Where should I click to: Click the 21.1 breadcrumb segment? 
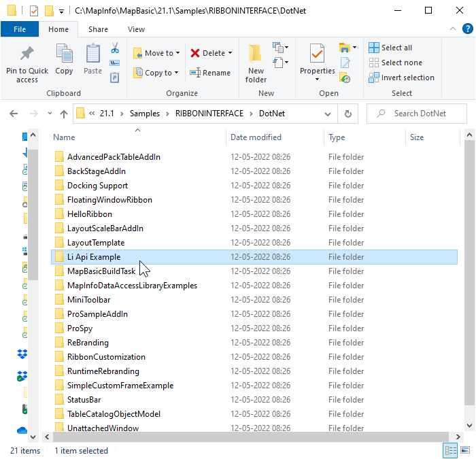pyautogui.click(x=107, y=114)
